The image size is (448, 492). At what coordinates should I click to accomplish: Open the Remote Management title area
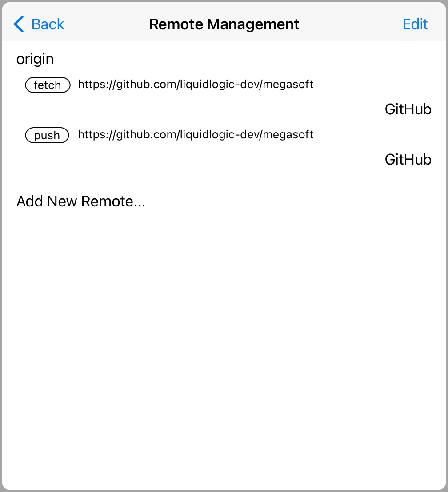[x=224, y=24]
